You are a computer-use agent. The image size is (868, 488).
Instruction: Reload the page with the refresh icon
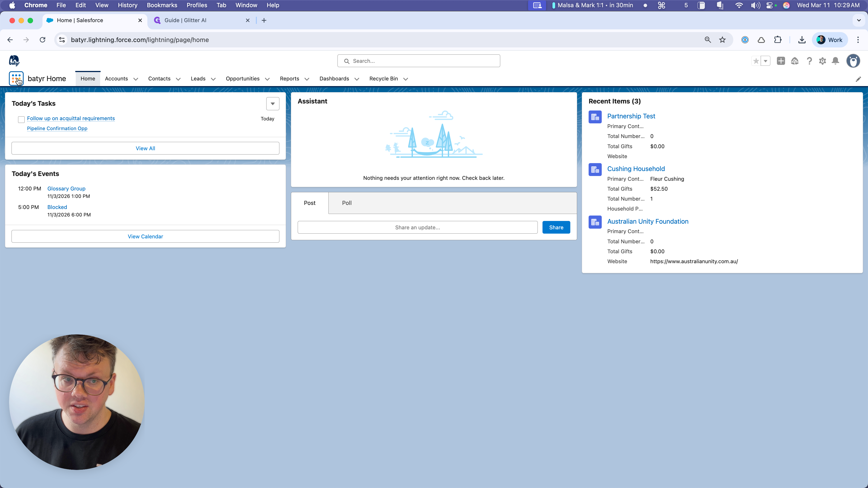[42, 40]
